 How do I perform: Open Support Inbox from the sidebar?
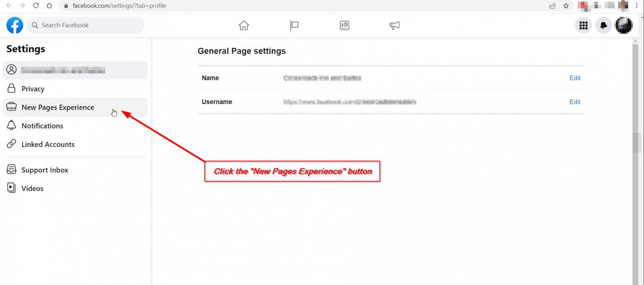[x=45, y=170]
